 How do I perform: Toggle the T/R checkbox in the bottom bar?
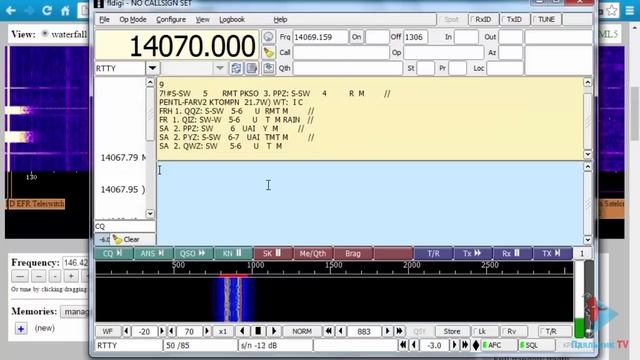click(x=554, y=331)
